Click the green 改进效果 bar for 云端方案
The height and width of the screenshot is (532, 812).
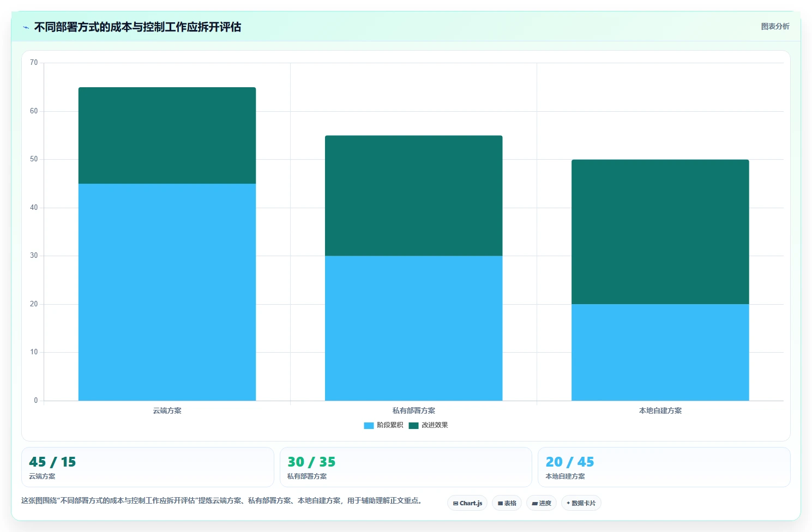[x=167, y=135]
